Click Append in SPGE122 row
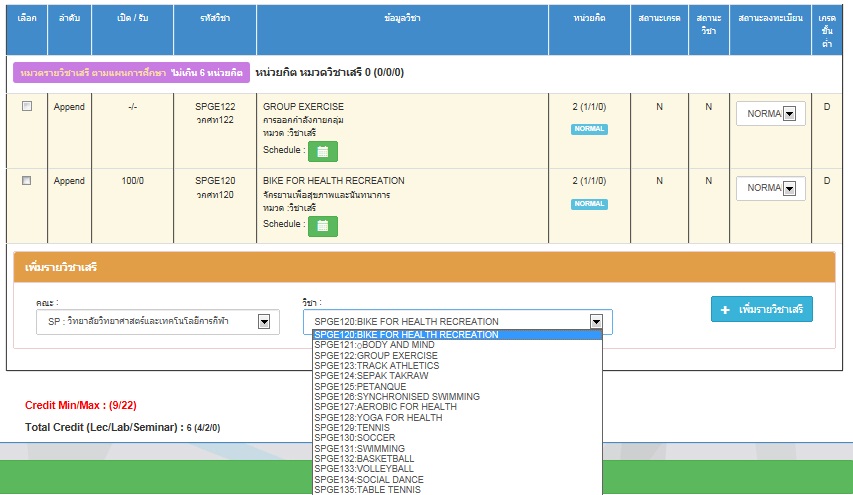853x495 pixels. point(69,107)
